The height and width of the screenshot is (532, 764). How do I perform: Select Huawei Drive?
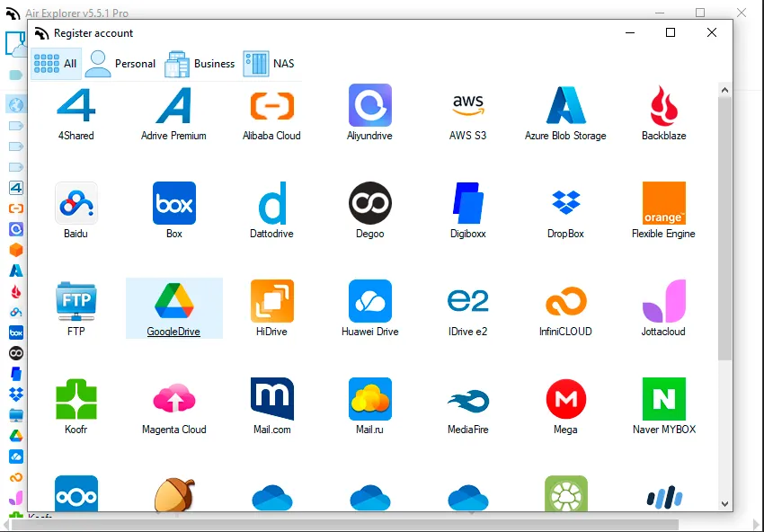coord(369,301)
